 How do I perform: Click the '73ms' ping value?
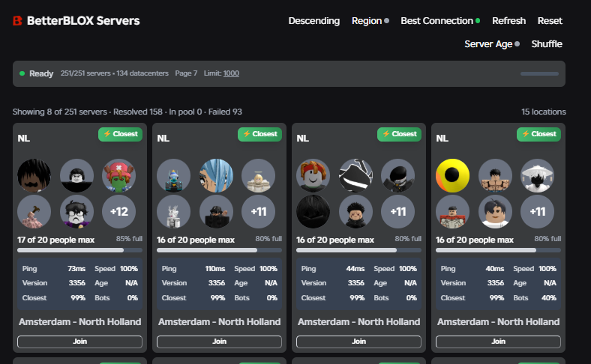tap(76, 269)
